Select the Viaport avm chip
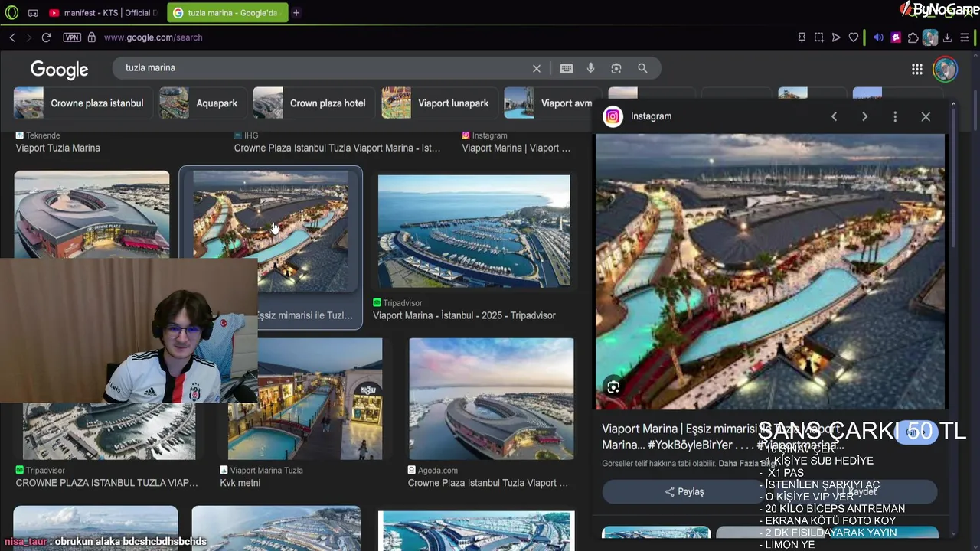Screen dimensions: 980x551 (x=550, y=103)
